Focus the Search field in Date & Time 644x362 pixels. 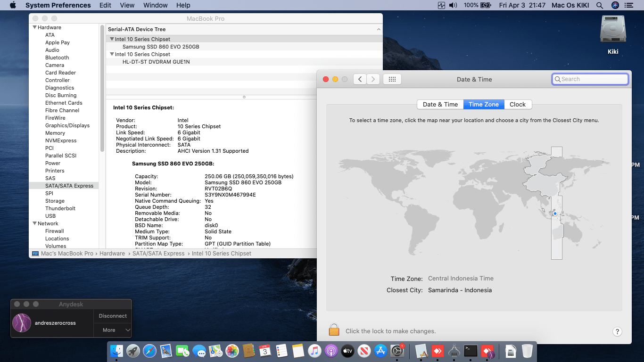click(590, 79)
